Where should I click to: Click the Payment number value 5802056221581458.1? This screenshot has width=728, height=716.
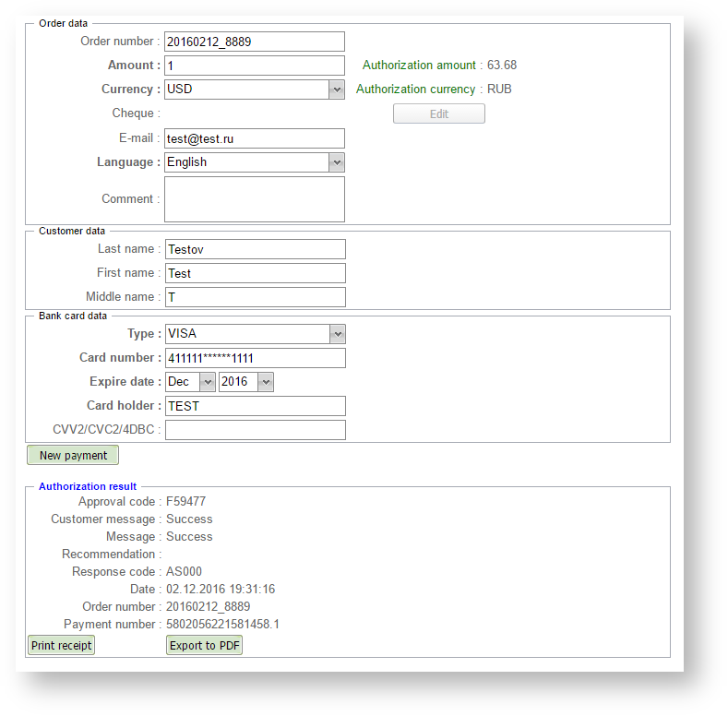point(223,624)
